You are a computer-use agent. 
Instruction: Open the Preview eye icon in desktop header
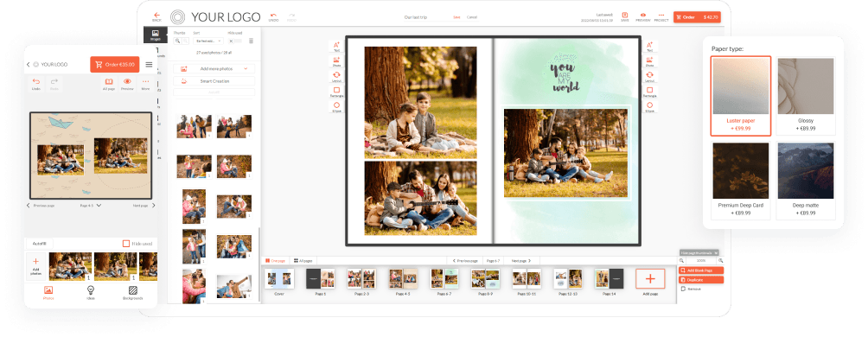(642, 16)
